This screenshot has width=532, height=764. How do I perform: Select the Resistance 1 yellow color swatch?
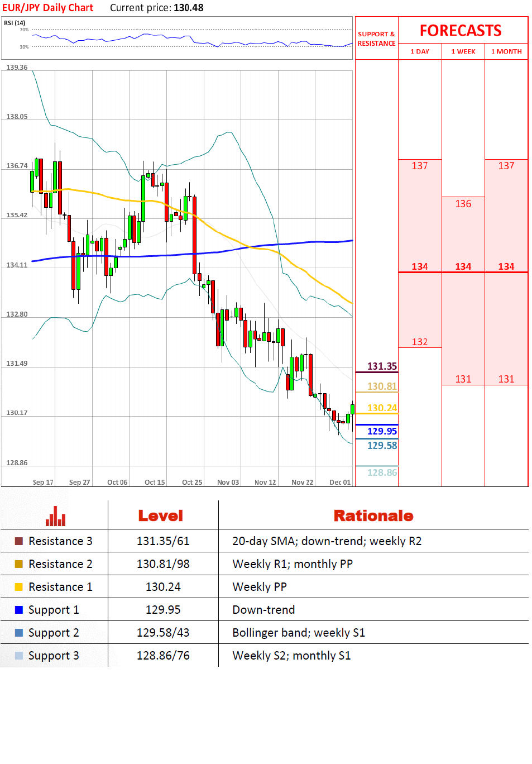[x=19, y=587]
